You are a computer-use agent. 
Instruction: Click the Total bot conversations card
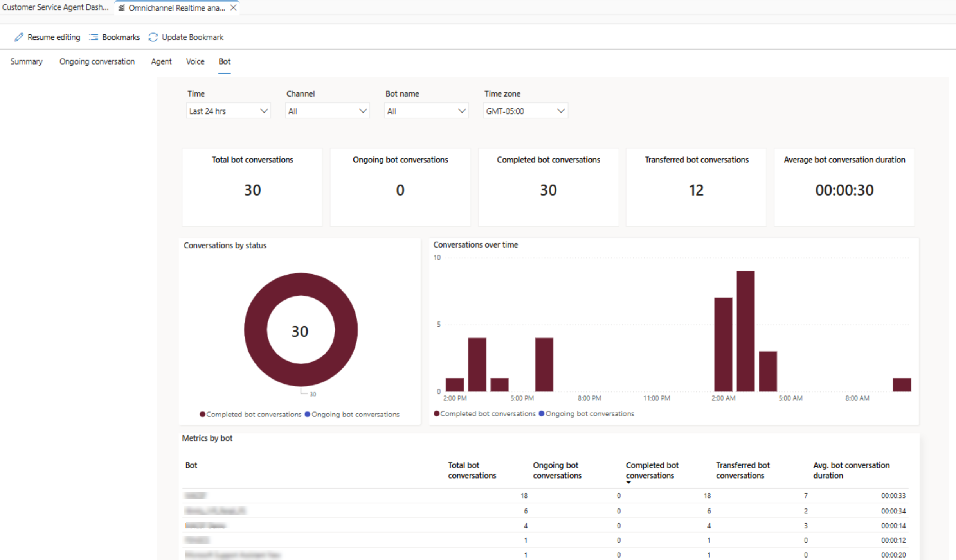pyautogui.click(x=252, y=187)
